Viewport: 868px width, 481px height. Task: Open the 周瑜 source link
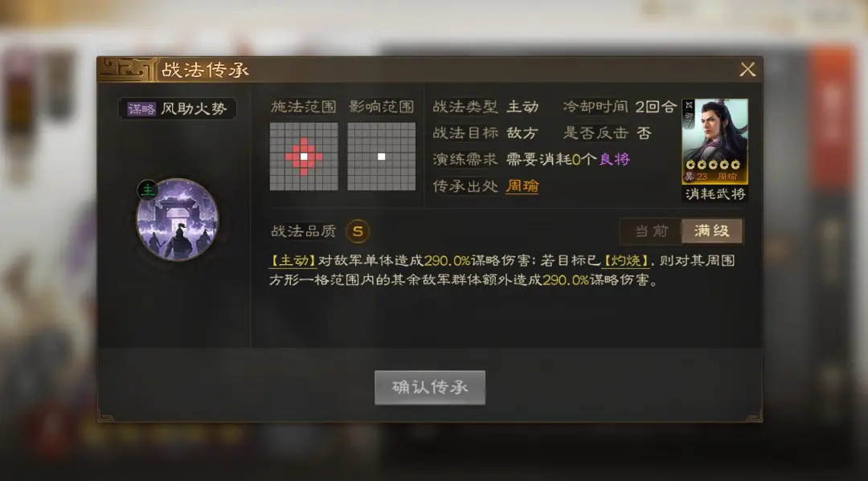522,186
